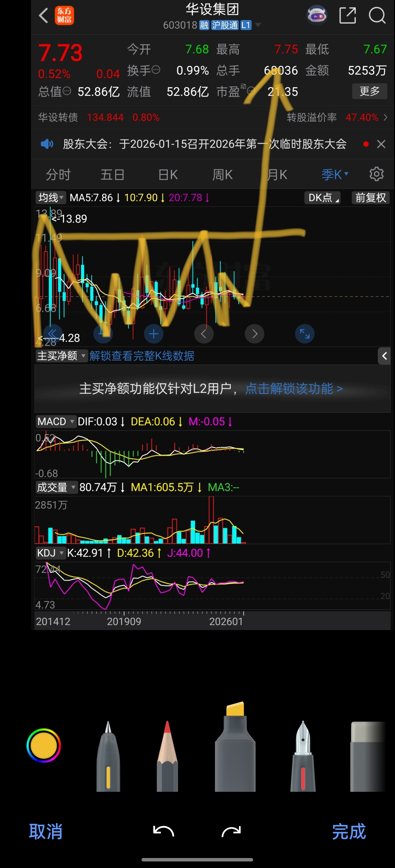Move chart left with the single left arrow

pyautogui.click(x=204, y=334)
